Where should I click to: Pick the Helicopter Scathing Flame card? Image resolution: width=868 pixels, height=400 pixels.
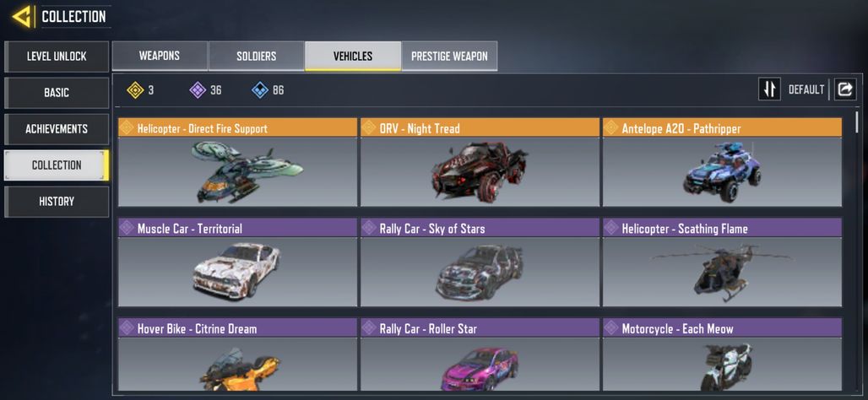pyautogui.click(x=722, y=262)
